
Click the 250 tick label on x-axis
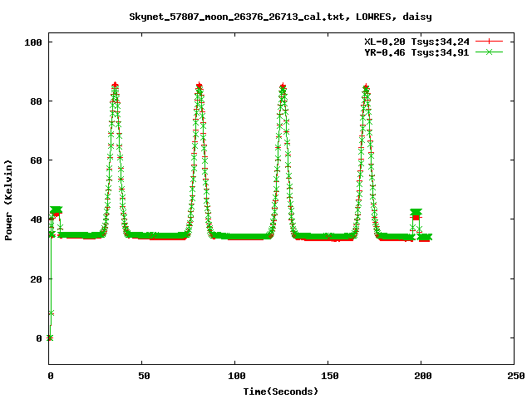[x=516, y=376]
